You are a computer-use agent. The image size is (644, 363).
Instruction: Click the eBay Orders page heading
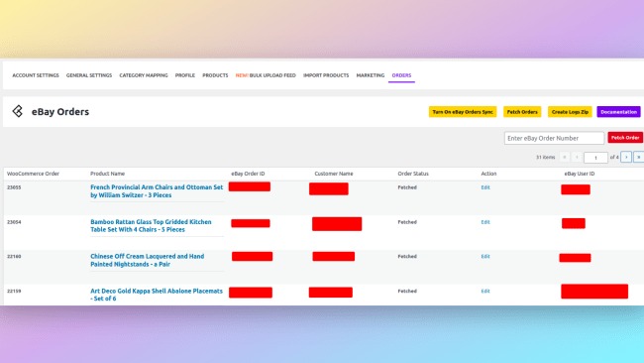click(60, 111)
